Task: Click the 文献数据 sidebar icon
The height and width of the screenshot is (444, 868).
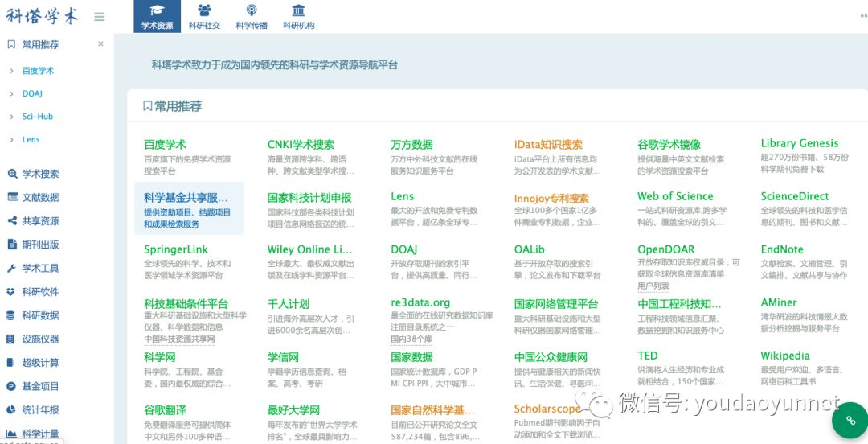Action: (11, 197)
